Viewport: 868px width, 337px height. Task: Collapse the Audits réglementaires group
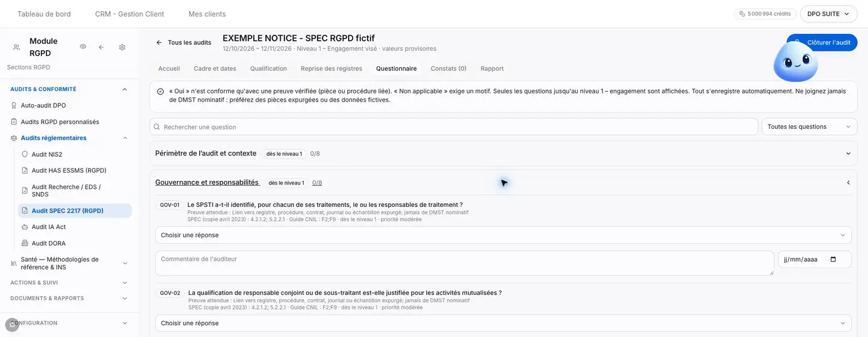pos(125,138)
